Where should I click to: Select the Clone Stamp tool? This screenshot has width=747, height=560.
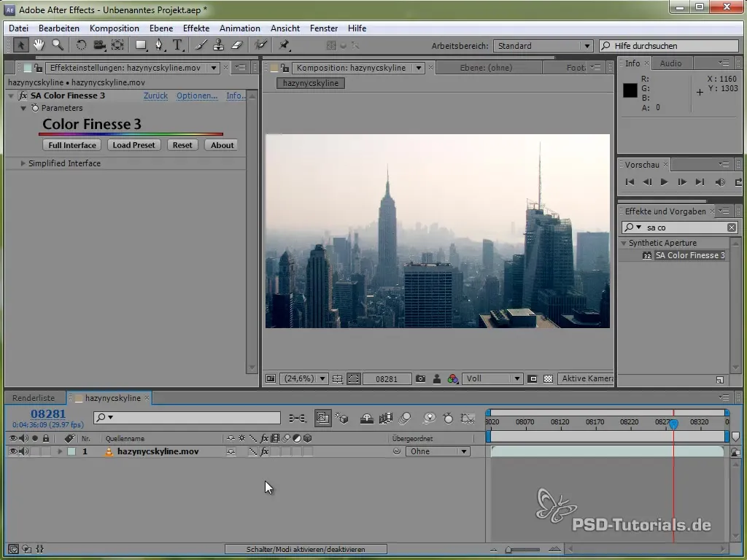coord(218,45)
